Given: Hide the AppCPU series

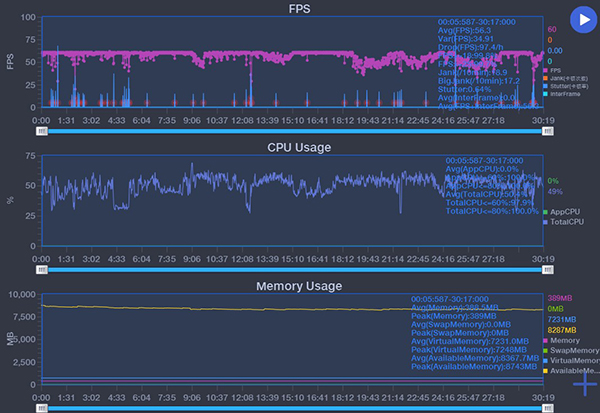Looking at the screenshot, I should 563,211.
